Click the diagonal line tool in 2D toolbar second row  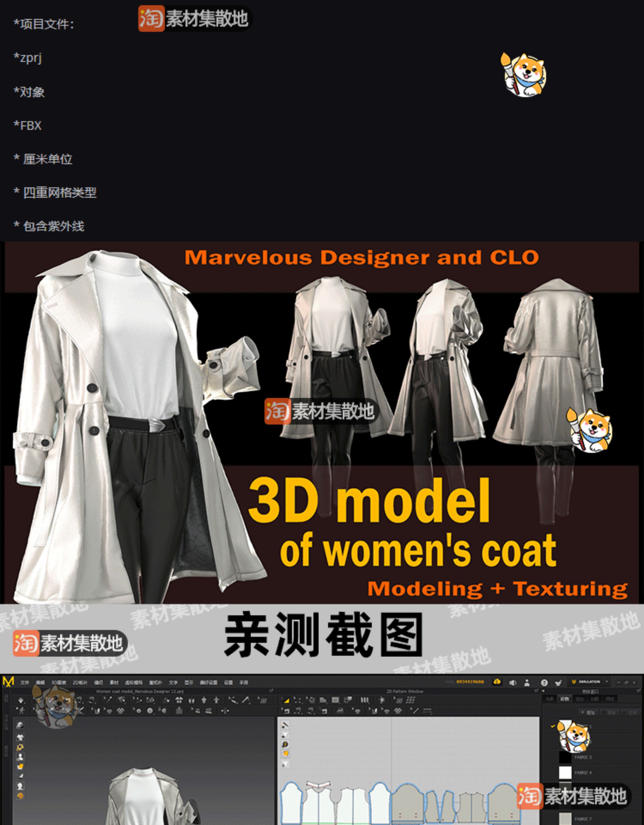point(415,710)
